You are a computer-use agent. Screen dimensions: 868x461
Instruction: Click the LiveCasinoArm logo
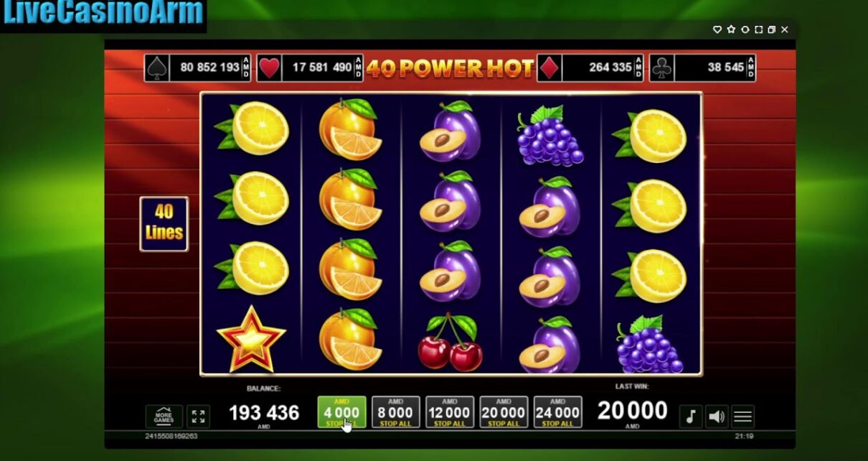pos(103,14)
